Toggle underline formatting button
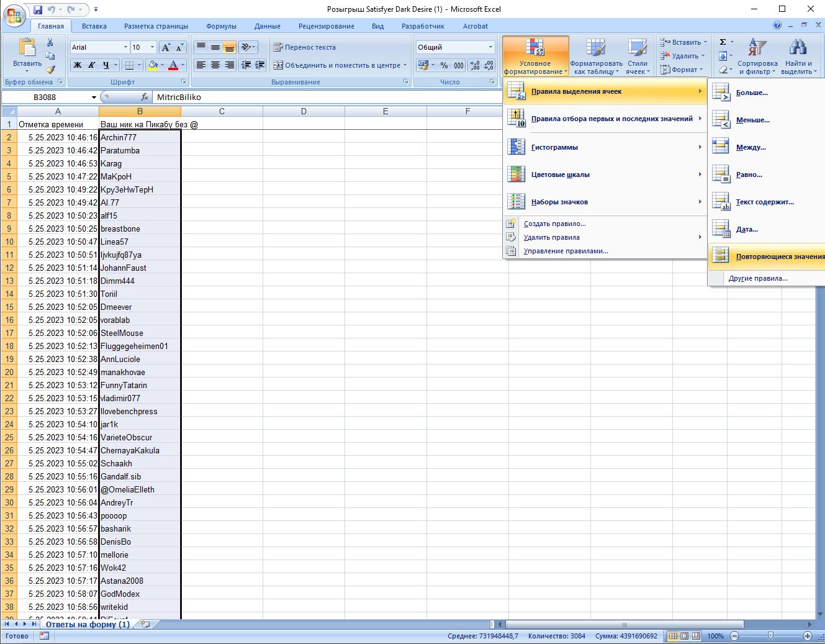Image resolution: width=825 pixels, height=644 pixels. [x=106, y=65]
